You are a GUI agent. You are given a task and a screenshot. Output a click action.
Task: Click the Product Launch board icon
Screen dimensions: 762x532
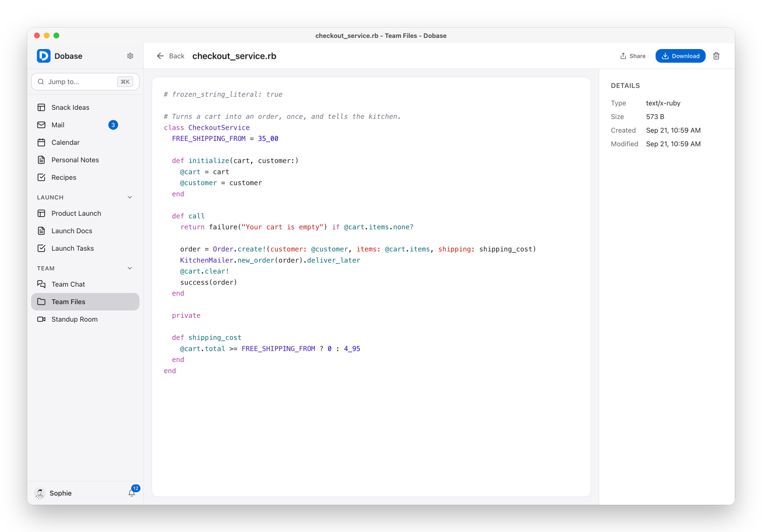coord(41,213)
